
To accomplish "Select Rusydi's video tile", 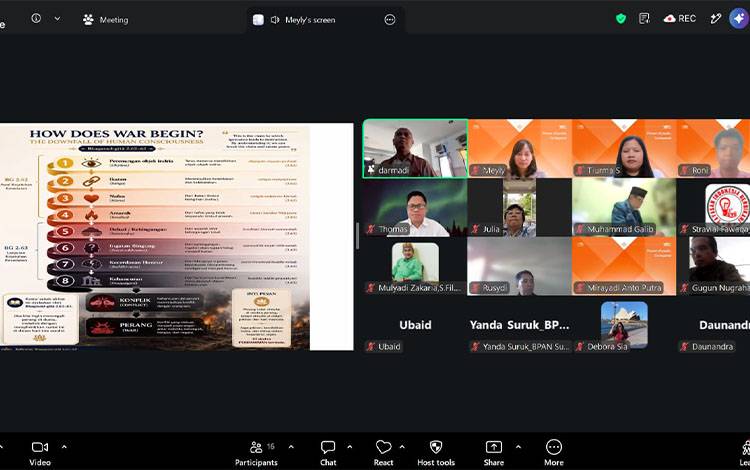I will pyautogui.click(x=520, y=266).
